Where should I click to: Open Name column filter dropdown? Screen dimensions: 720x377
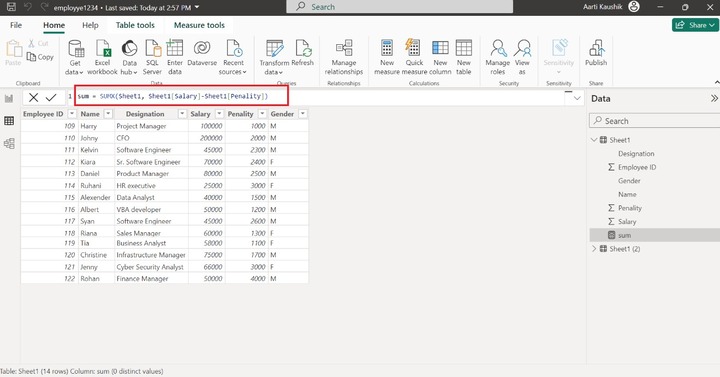[x=108, y=114]
